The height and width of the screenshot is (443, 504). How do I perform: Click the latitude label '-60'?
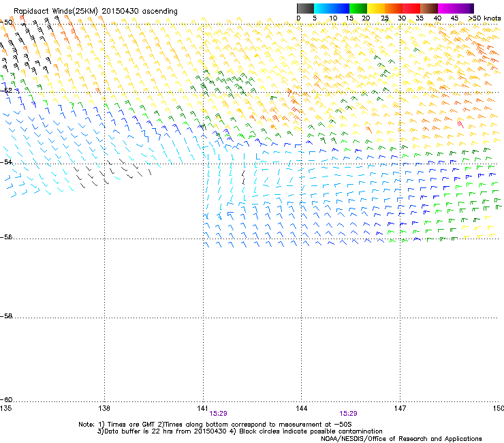click(x=6, y=399)
